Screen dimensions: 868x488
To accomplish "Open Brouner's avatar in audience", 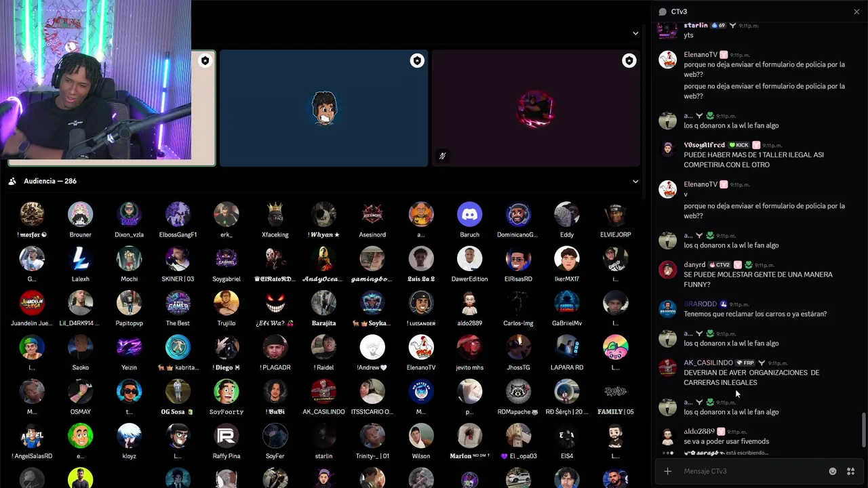I will pyautogui.click(x=80, y=214).
